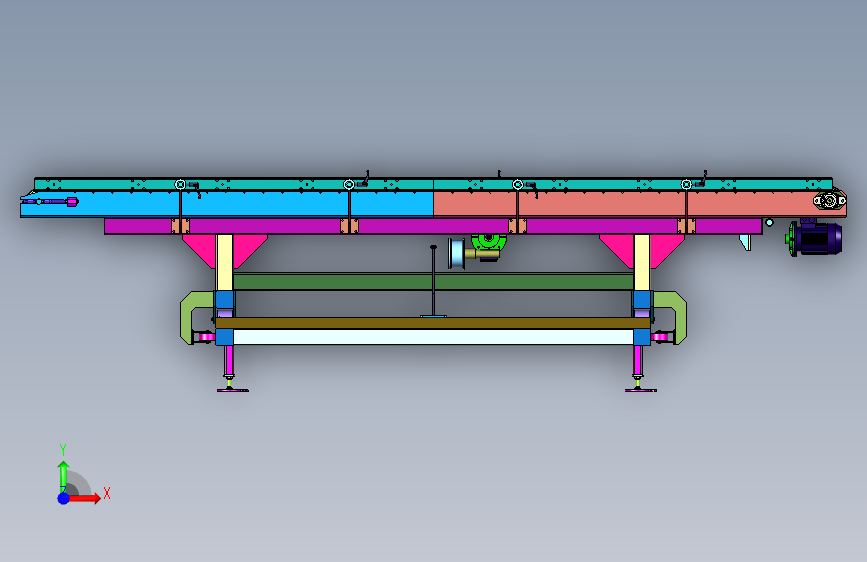Select the bearing housing at the right conveyor end
867x562 pixels.
829,200
